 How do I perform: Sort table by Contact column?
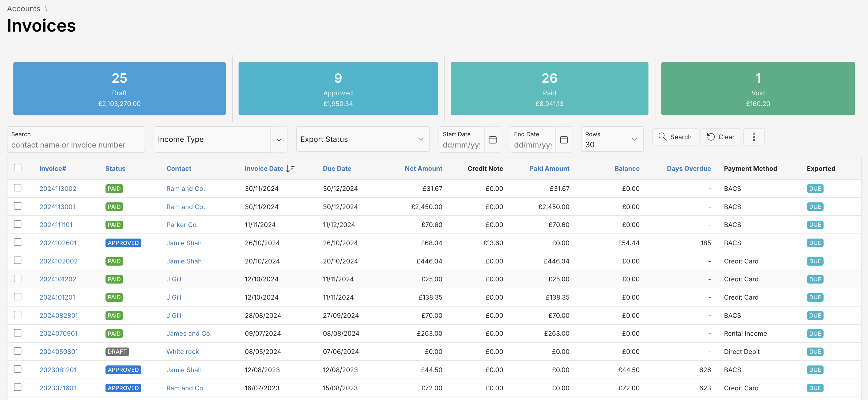click(x=179, y=168)
